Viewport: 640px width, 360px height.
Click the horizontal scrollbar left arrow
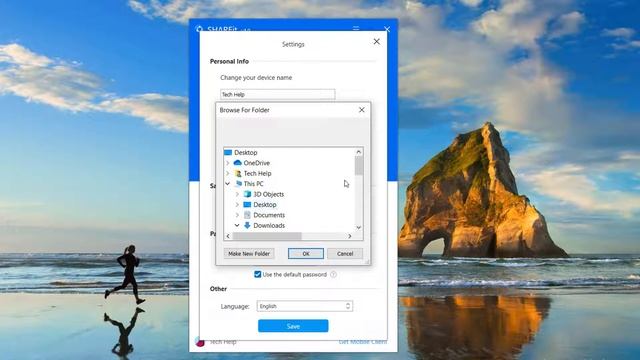pyautogui.click(x=228, y=236)
